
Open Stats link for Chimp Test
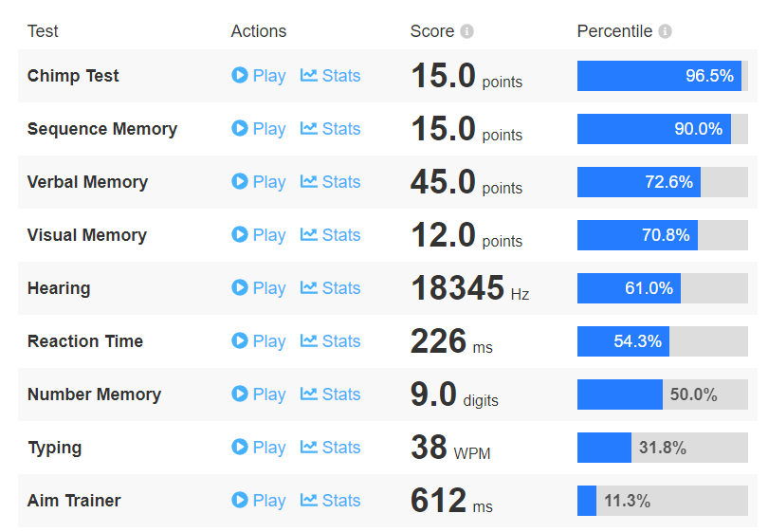[331, 76]
